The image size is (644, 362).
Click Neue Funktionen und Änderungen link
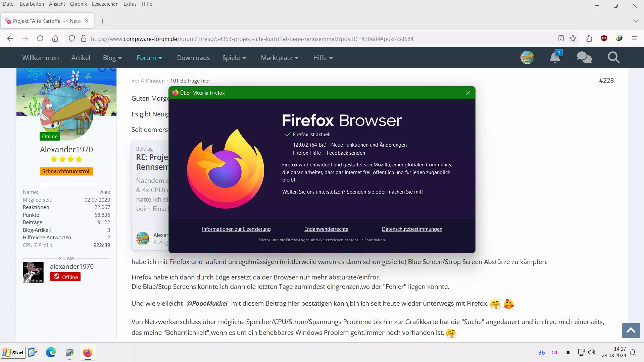(x=369, y=145)
